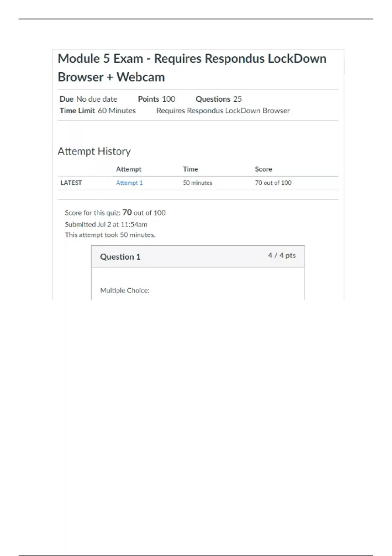Open the Attempt 1 link
The image size is (392, 556).
pyautogui.click(x=129, y=183)
